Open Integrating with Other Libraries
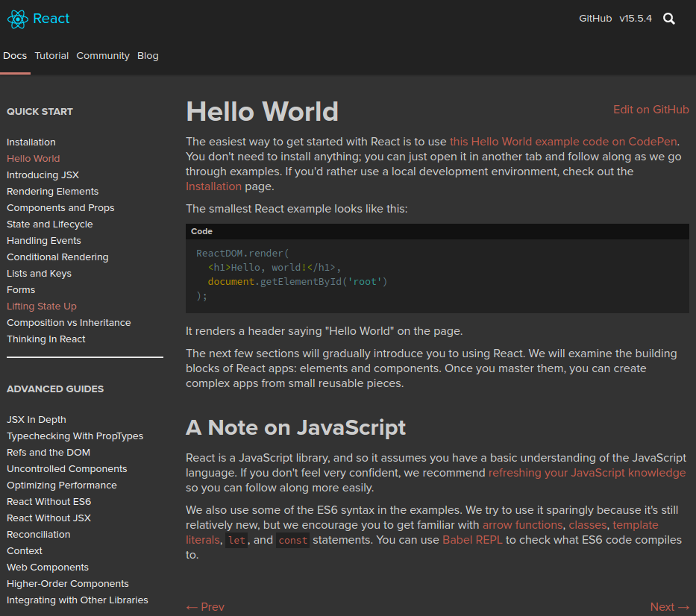This screenshot has height=616, width=696. tap(78, 600)
